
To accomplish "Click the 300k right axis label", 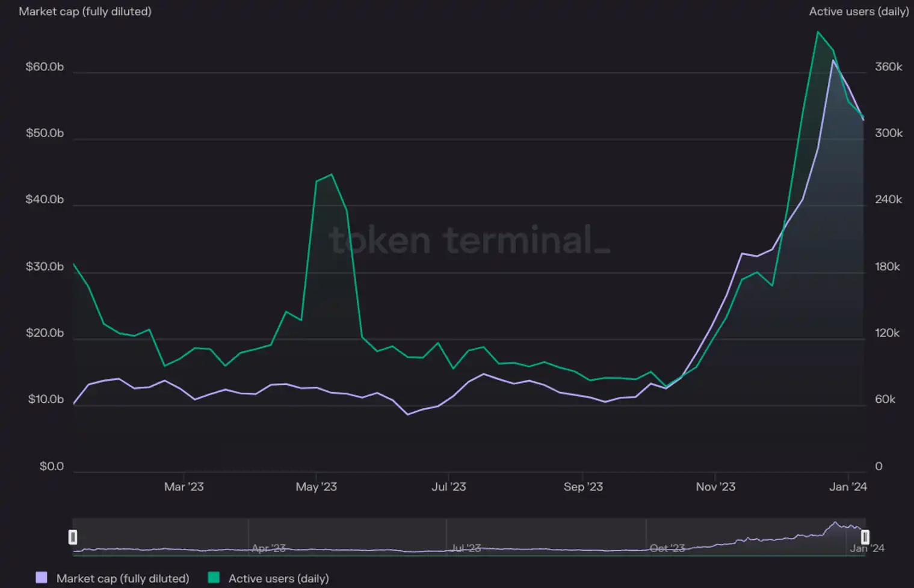I will tap(889, 133).
